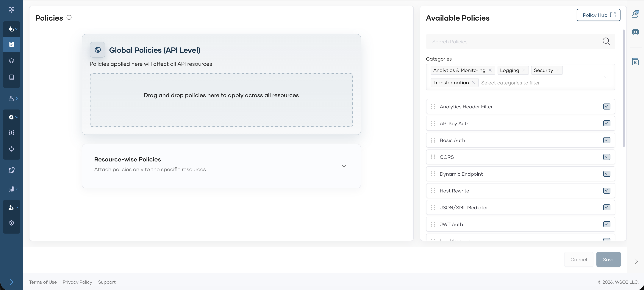The height and width of the screenshot is (290, 644).
Task: Remove the Transformation category filter
Action: pyautogui.click(x=473, y=82)
